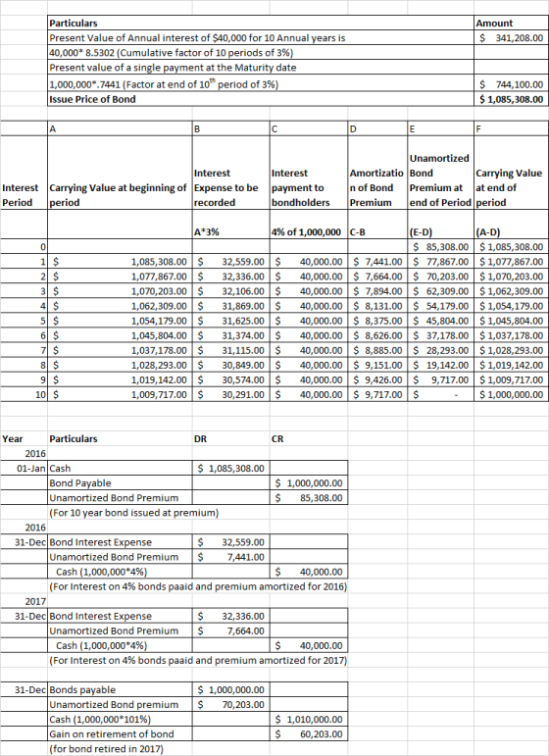Viewport: 549px width, 756px height.
Task: Click Unamortized Bond Premium at end header
Action: click(x=440, y=173)
